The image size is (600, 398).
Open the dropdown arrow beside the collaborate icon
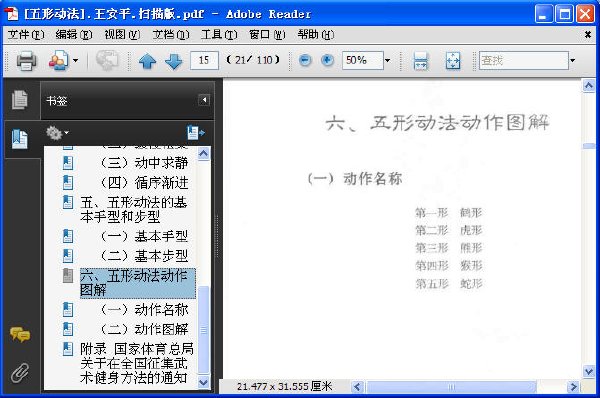75,60
